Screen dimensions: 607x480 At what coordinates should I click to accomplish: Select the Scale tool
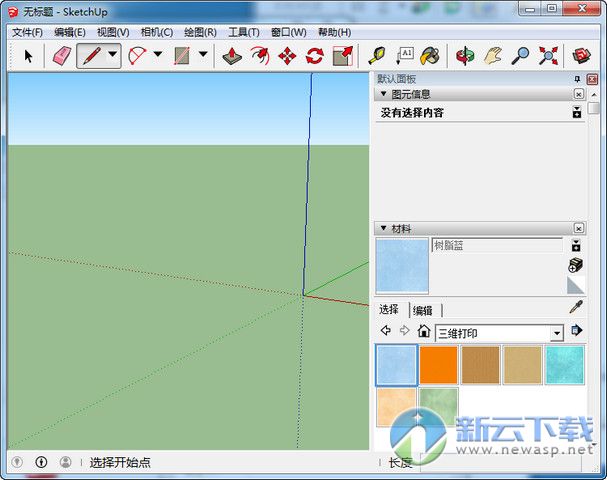click(343, 57)
